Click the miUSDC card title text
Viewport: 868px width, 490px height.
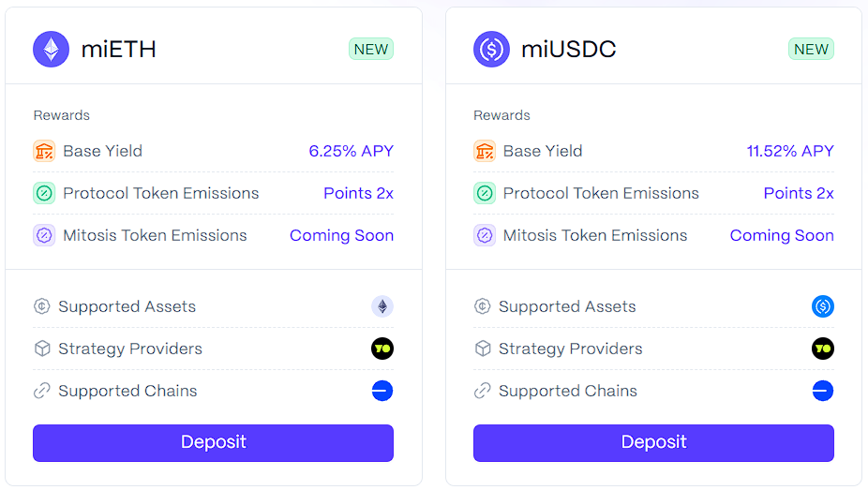[569, 50]
